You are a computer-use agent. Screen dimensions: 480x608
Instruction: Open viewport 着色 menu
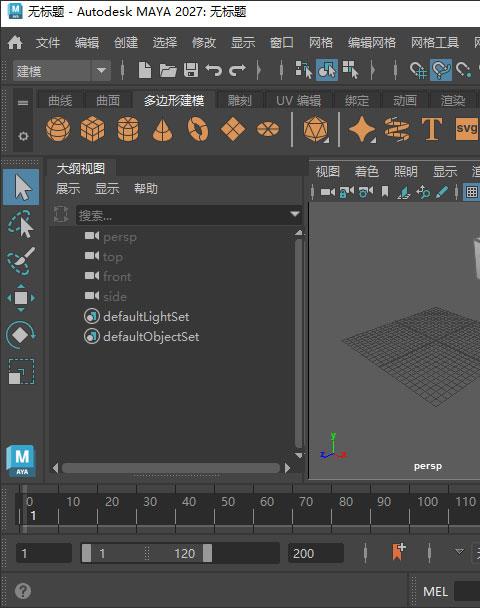367,171
